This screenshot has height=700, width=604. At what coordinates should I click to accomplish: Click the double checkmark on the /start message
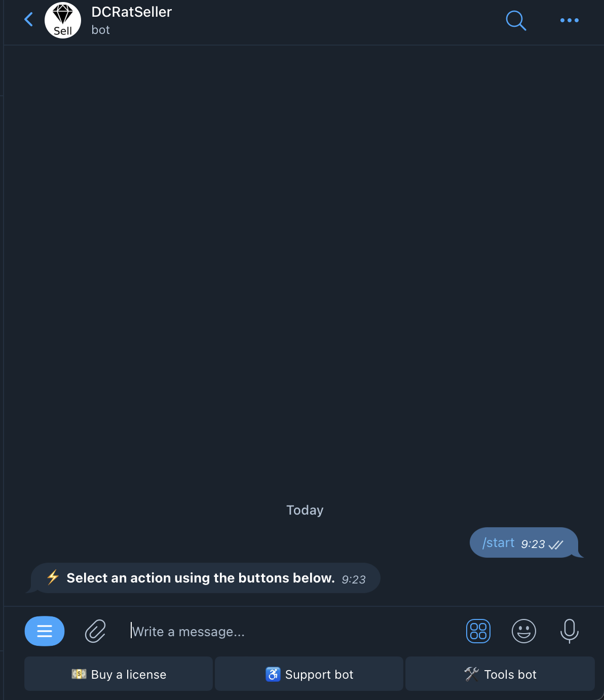click(556, 545)
